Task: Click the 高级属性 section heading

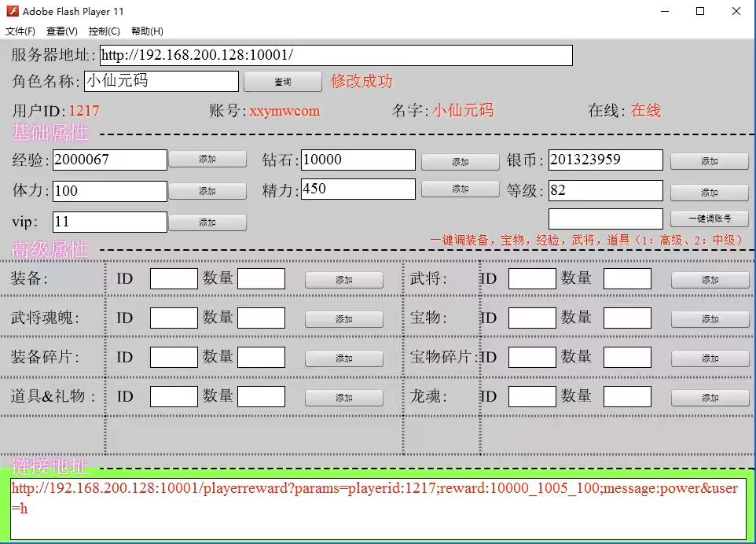Action: coord(50,250)
